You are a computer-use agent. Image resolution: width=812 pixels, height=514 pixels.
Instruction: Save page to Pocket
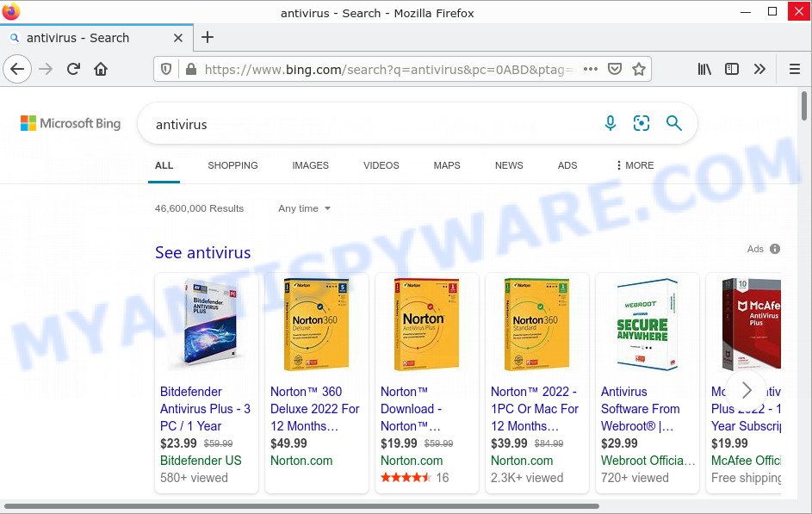point(615,69)
